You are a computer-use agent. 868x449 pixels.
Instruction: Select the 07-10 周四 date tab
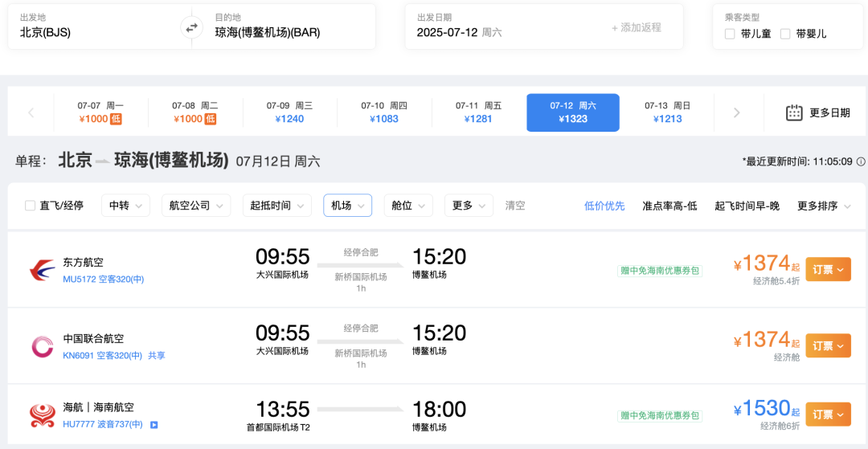[384, 112]
